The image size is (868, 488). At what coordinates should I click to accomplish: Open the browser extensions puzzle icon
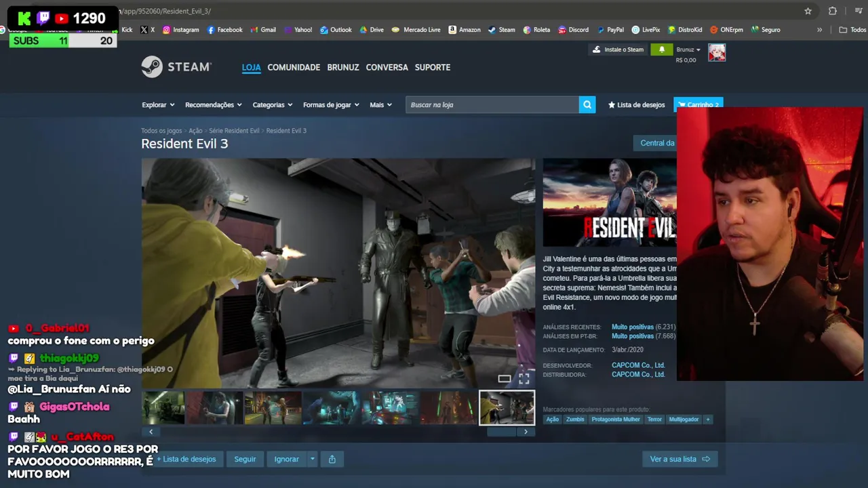point(832,11)
